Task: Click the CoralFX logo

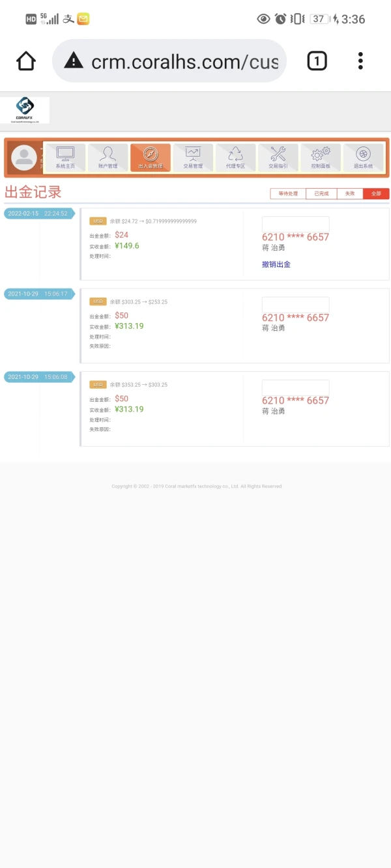Action: pos(25,110)
